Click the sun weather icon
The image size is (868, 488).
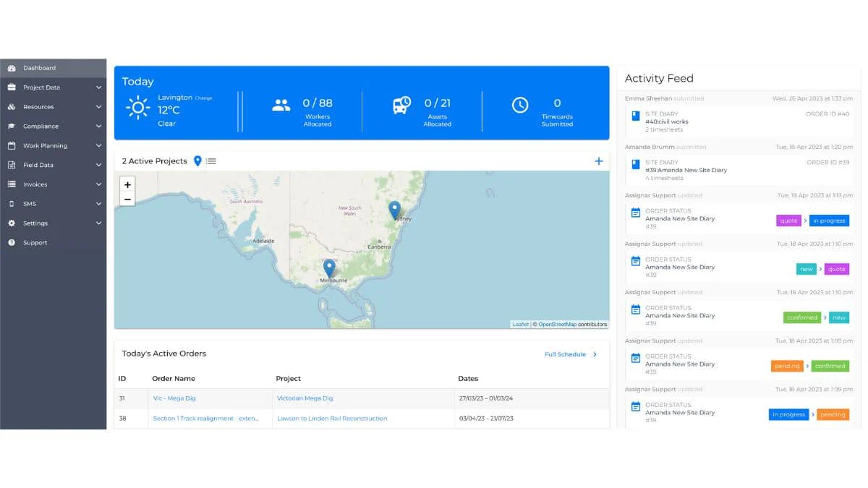click(x=137, y=108)
